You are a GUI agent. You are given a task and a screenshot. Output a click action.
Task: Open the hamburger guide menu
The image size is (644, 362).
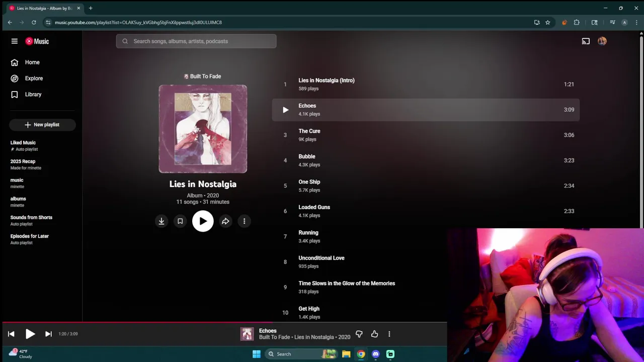point(15,41)
